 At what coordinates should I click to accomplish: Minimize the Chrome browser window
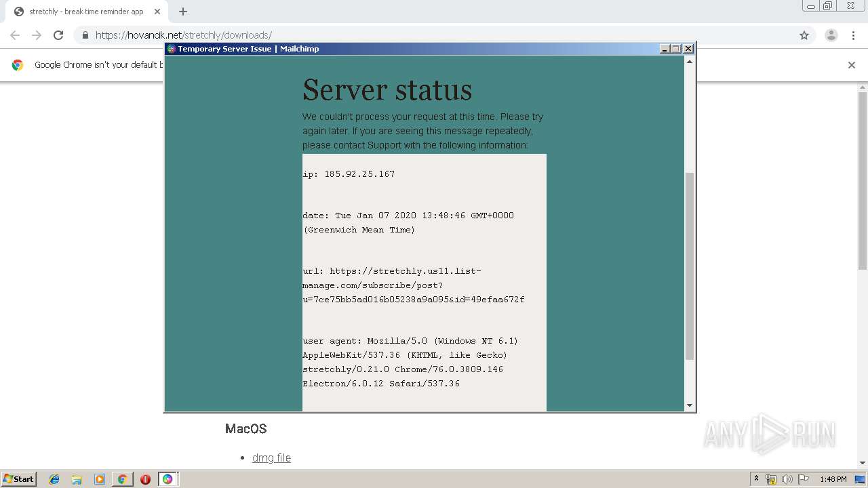point(811,6)
